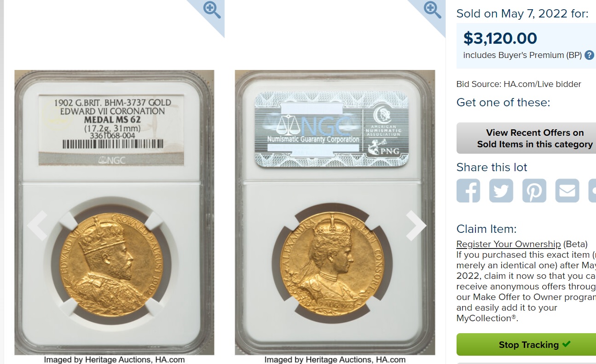Click the partially visible share icon after email
Viewport: 596px width, 364px height.
[x=592, y=191]
